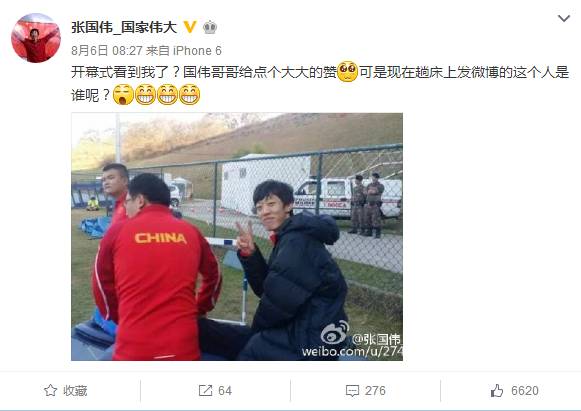This screenshot has height=411, width=581.
Task: Click the yawning emoji in post
Action: point(123,95)
